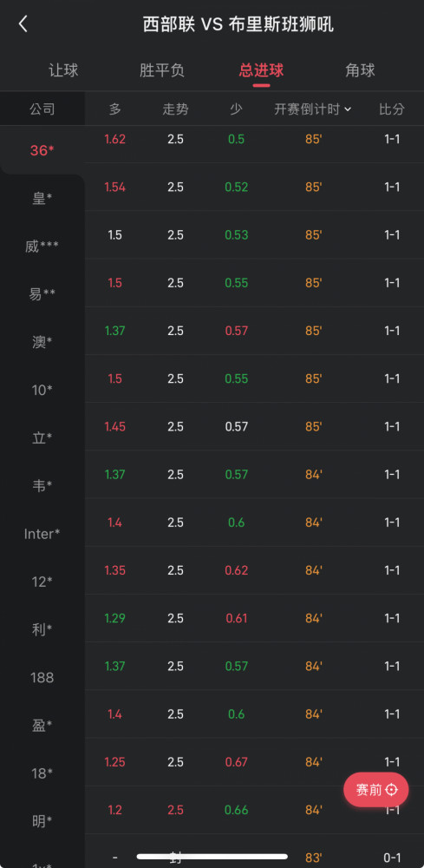424x868 pixels.
Task: Choose company 威*** in the sidebar
Action: point(42,247)
